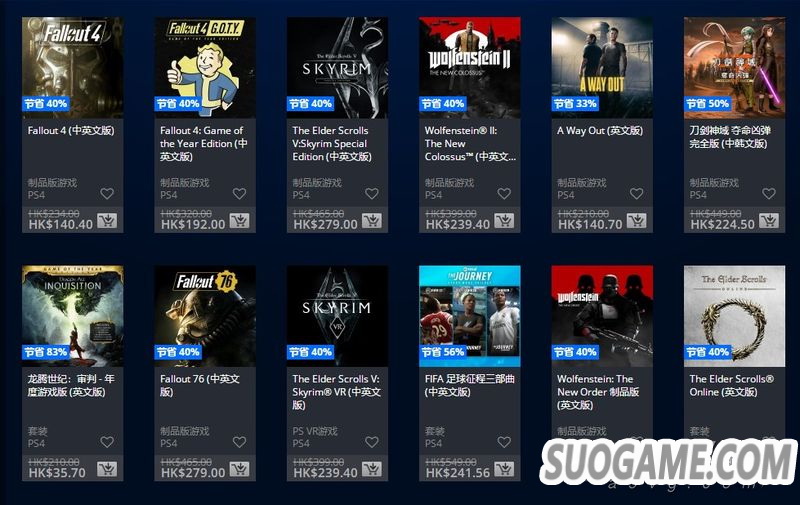The image size is (800, 505).
Task: Add Dragon Age Inquisition to cart
Action: click(x=107, y=469)
